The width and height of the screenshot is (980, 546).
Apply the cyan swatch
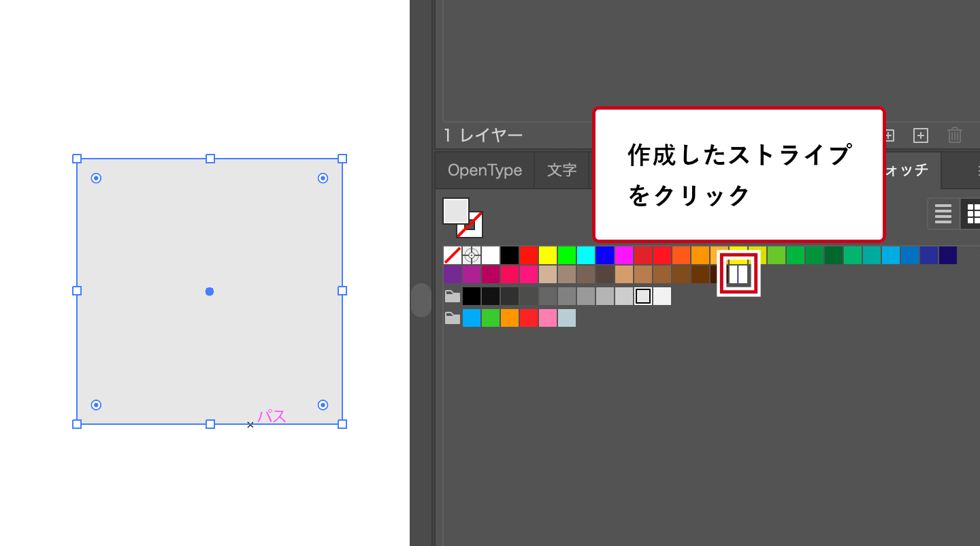pyautogui.click(x=586, y=255)
